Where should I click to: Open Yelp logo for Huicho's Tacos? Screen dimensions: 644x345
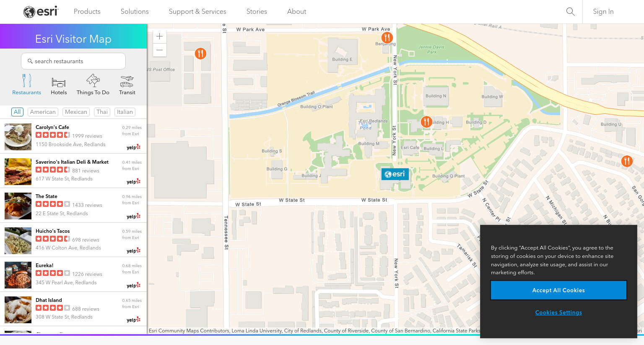[133, 251]
